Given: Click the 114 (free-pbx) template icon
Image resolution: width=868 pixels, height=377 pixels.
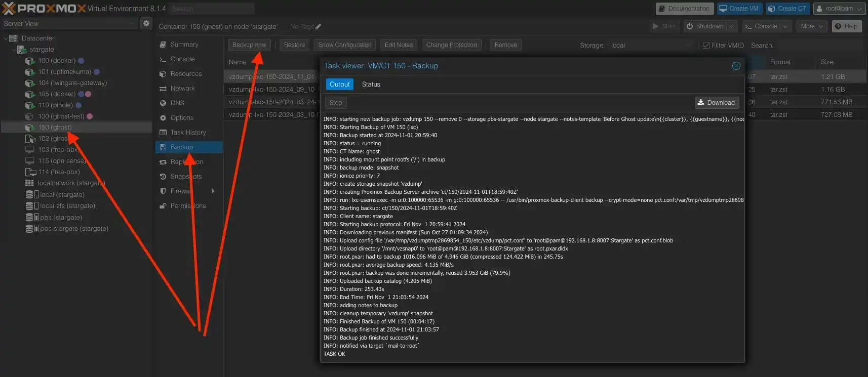Looking at the screenshot, I should 30,172.
